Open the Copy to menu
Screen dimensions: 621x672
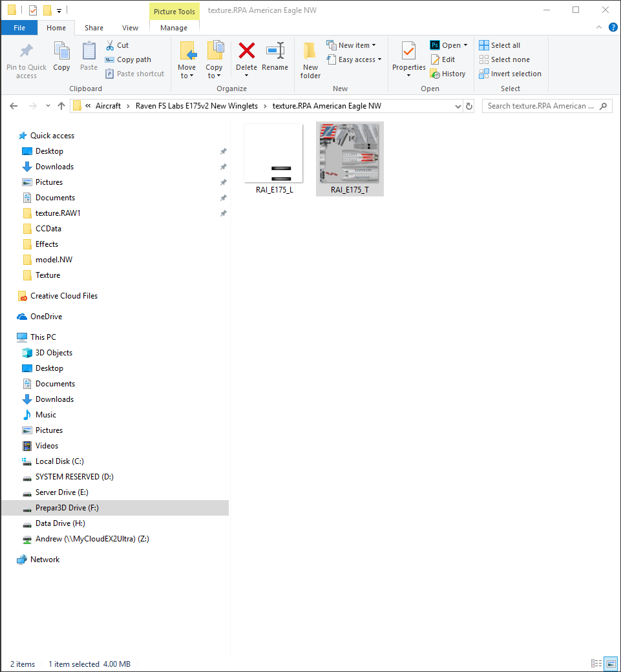(214, 60)
